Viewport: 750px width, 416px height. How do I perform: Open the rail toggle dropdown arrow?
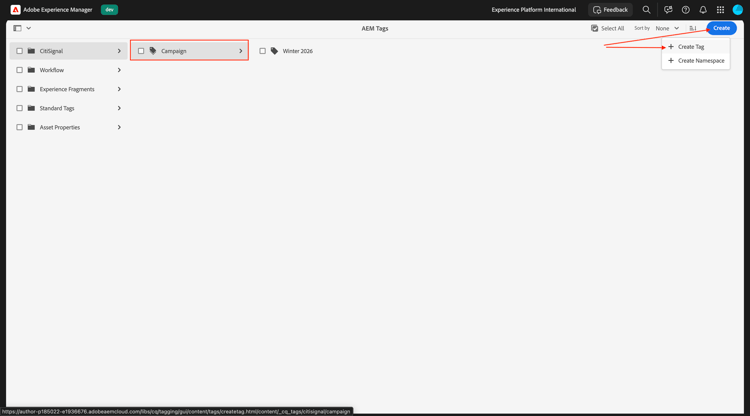[x=29, y=28]
